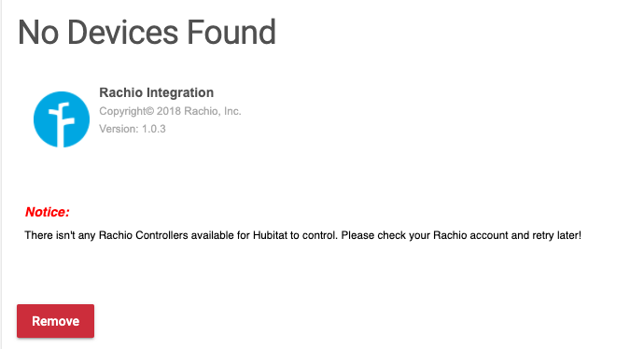Image resolution: width=644 pixels, height=349 pixels.
Task: Click the Copyright 2018 Rachio line
Action: (x=170, y=111)
